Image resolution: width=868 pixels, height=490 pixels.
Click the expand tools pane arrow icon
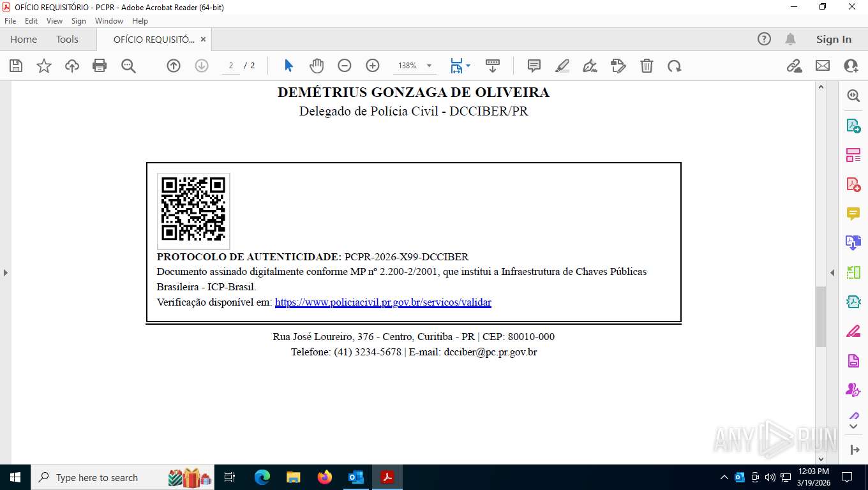[x=855, y=450]
